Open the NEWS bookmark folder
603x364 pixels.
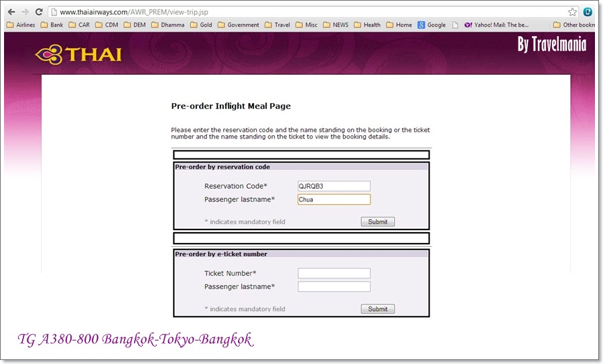click(336, 25)
